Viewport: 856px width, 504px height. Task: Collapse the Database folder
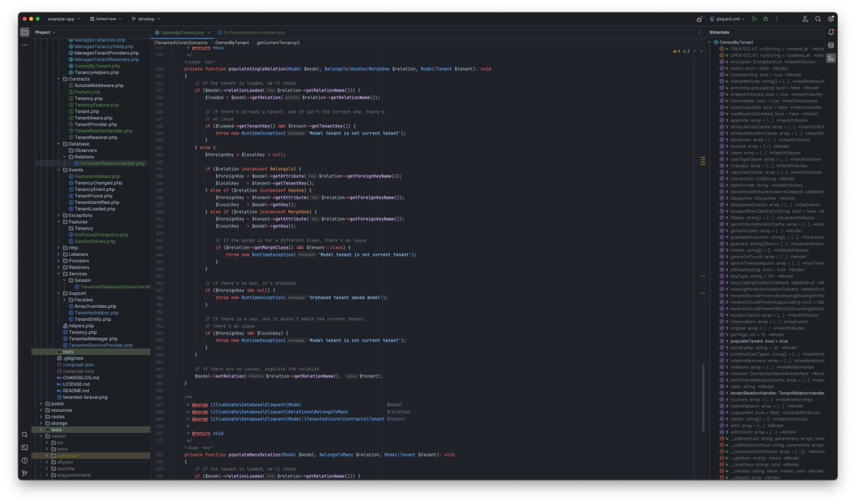pos(58,144)
